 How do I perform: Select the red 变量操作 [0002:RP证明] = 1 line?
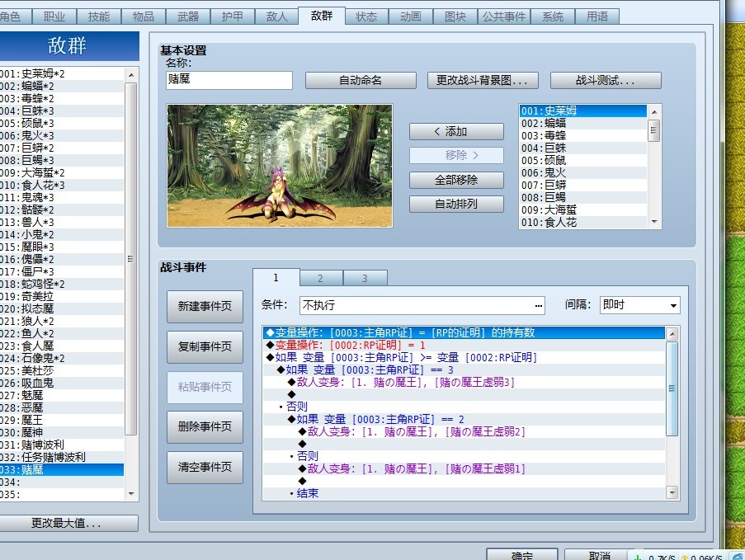pos(464,345)
